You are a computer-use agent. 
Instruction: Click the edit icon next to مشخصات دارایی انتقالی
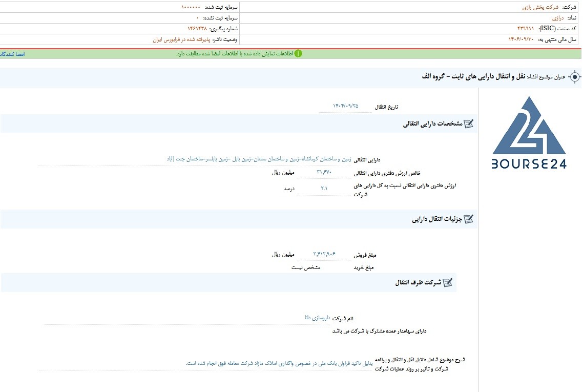pos(469,123)
